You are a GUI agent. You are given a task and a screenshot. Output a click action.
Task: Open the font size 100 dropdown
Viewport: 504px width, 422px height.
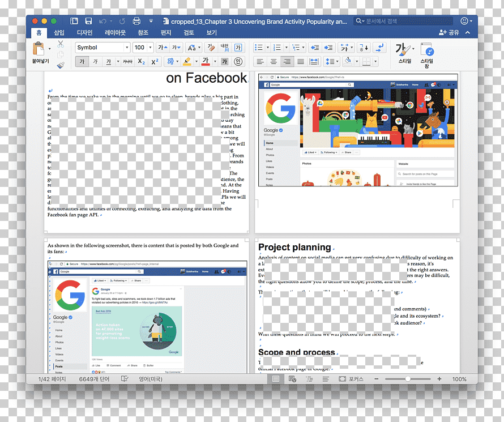click(x=150, y=48)
